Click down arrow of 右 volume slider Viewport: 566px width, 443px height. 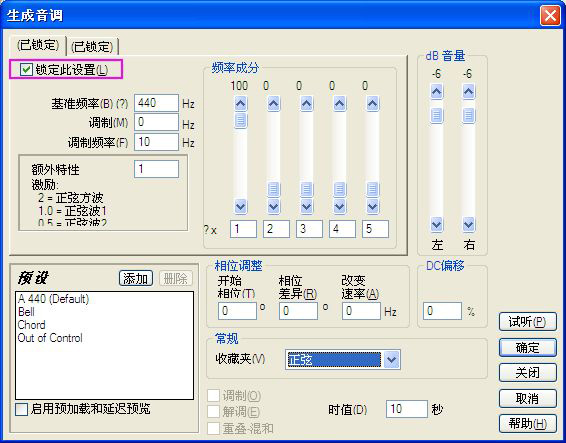[x=469, y=225]
